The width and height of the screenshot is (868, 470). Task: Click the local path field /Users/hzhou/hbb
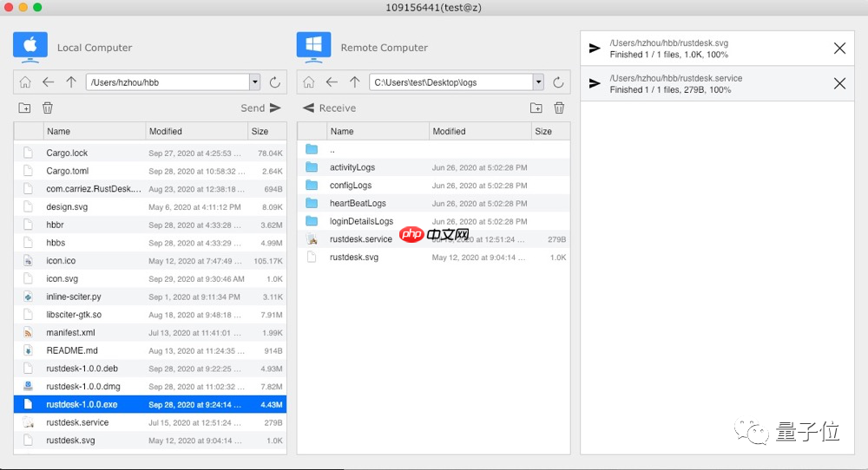(x=168, y=82)
